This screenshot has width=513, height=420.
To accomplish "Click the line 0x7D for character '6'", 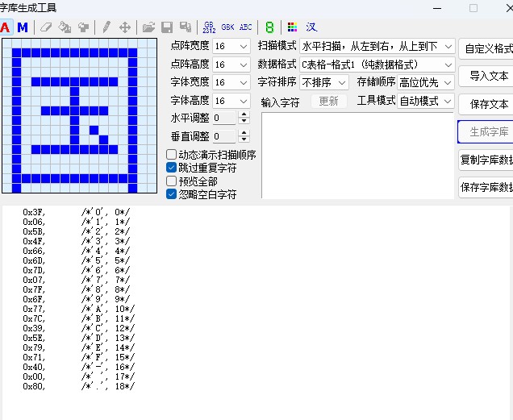I will tap(77, 270).
